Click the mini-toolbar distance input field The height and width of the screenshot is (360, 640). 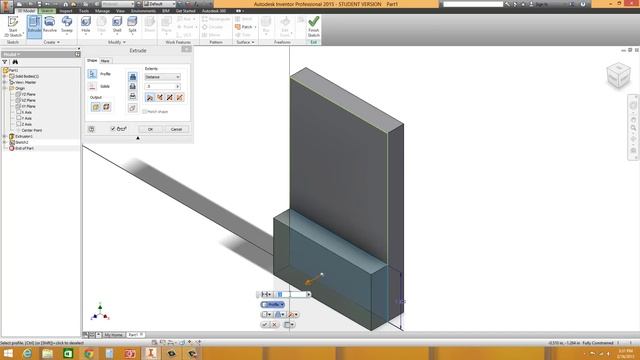[x=290, y=294]
